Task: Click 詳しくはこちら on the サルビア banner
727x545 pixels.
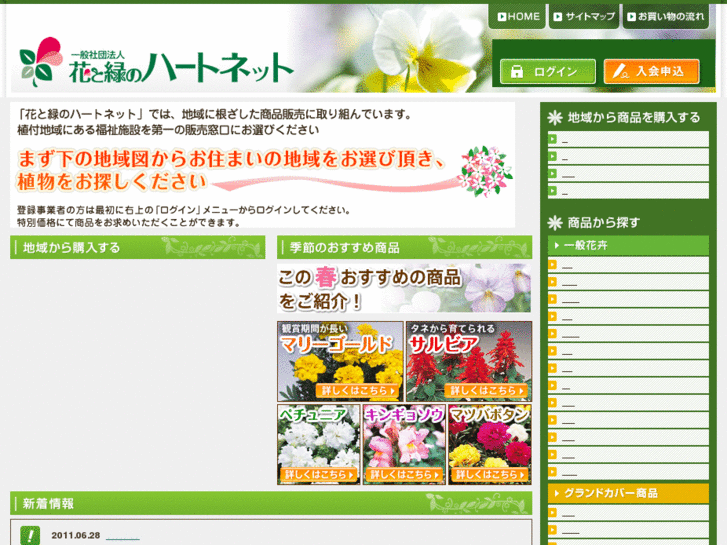Action: [x=486, y=390]
